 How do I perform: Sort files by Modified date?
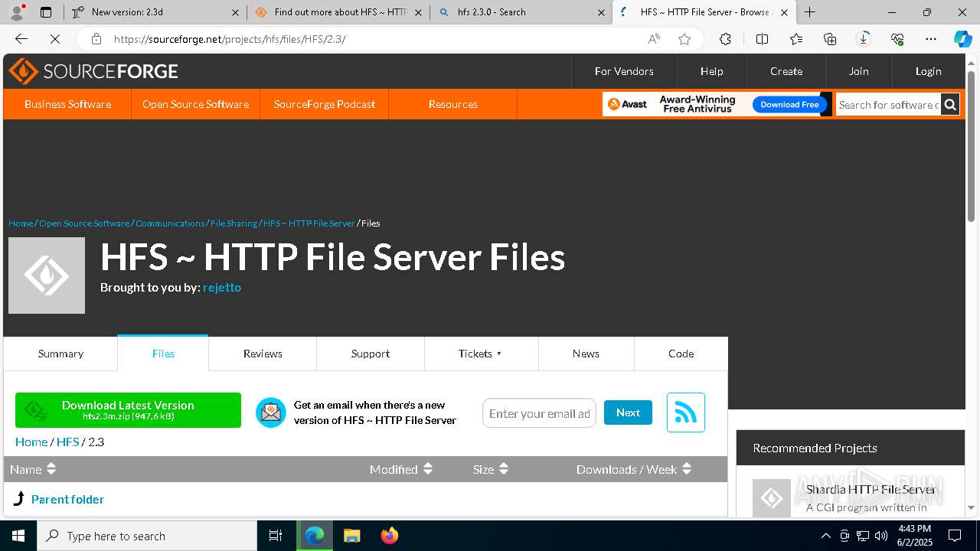(x=401, y=469)
